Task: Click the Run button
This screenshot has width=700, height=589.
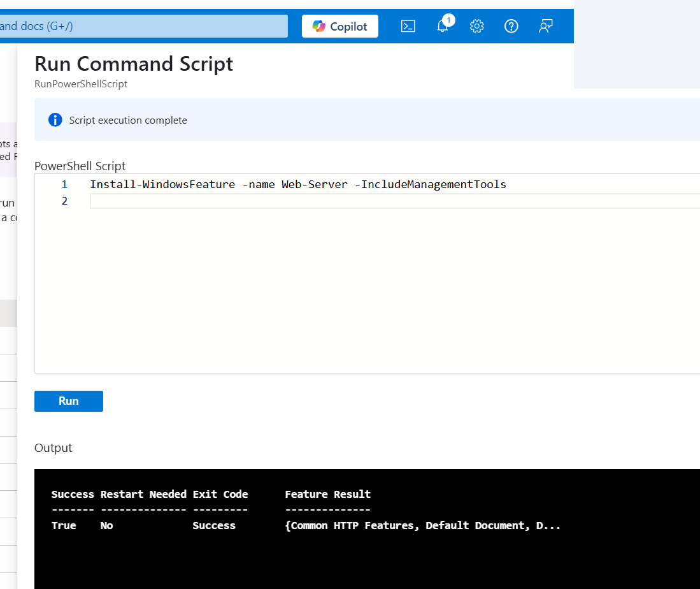Action: click(x=69, y=402)
